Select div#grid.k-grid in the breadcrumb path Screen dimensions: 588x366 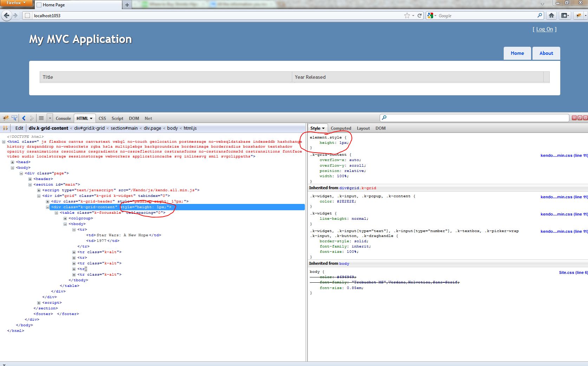pos(89,128)
